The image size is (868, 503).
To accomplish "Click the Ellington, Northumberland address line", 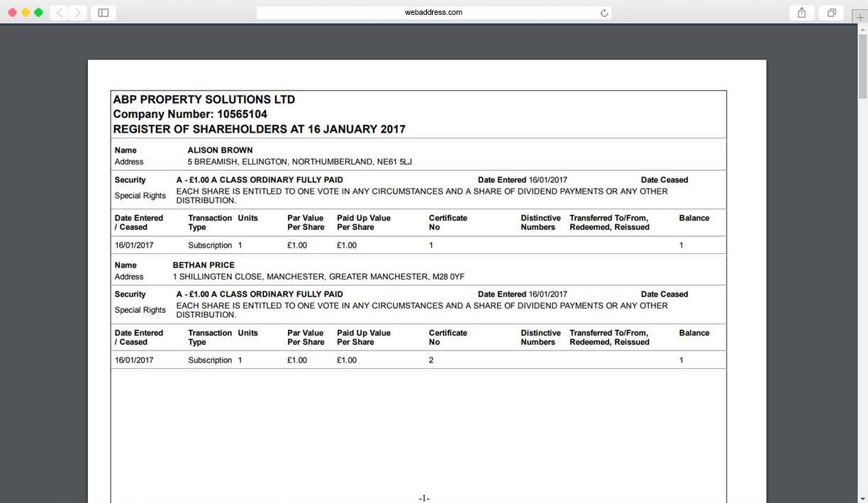I will 299,162.
